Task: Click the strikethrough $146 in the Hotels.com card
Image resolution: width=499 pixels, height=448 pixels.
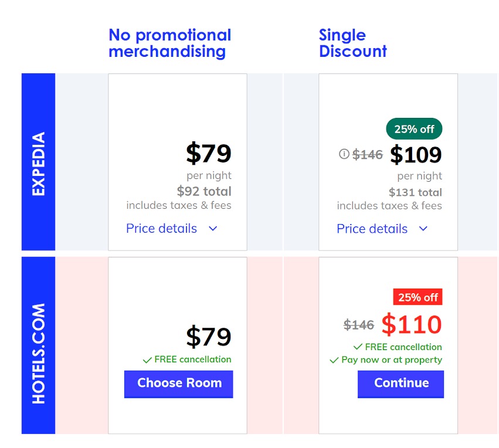Action: 359,324
